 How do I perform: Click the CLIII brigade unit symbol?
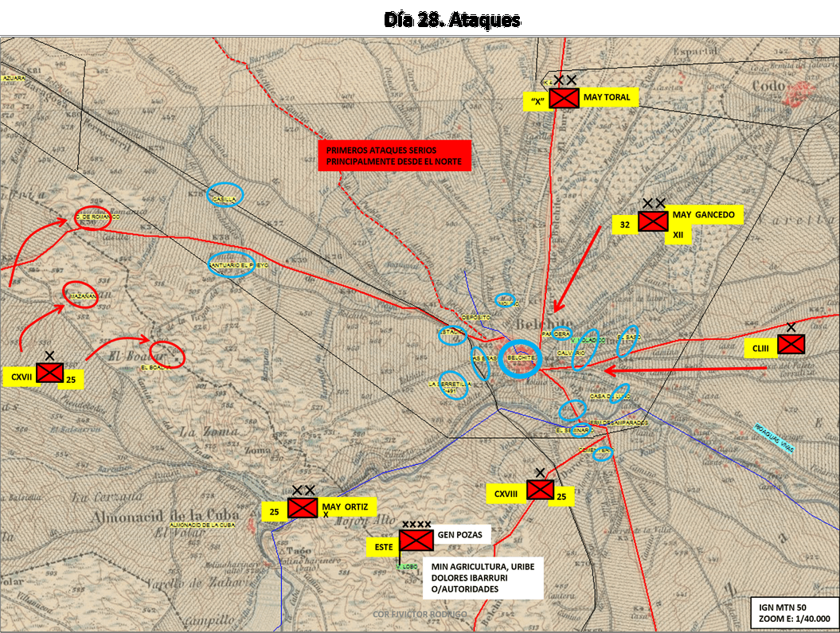(791, 344)
